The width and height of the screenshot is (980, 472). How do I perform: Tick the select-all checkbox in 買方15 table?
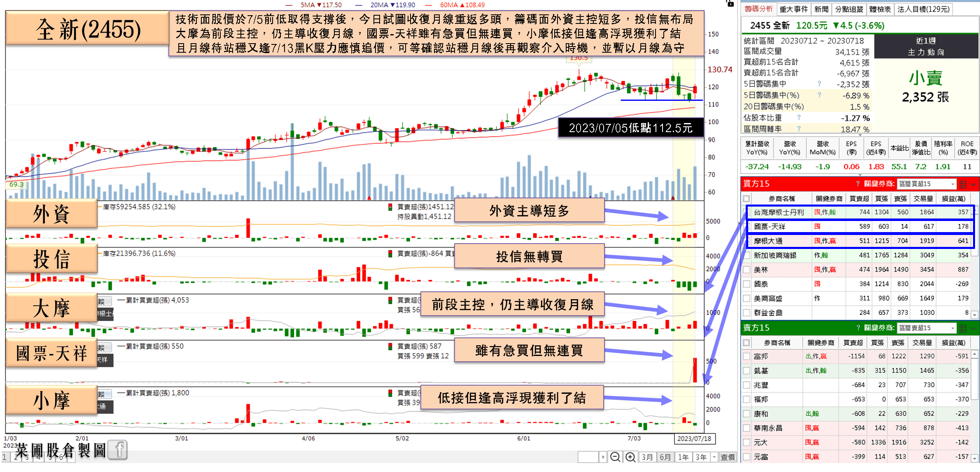(747, 199)
